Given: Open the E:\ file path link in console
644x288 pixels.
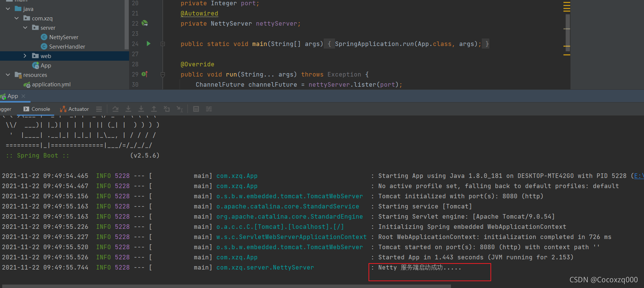Looking at the screenshot, I should tap(639, 176).
